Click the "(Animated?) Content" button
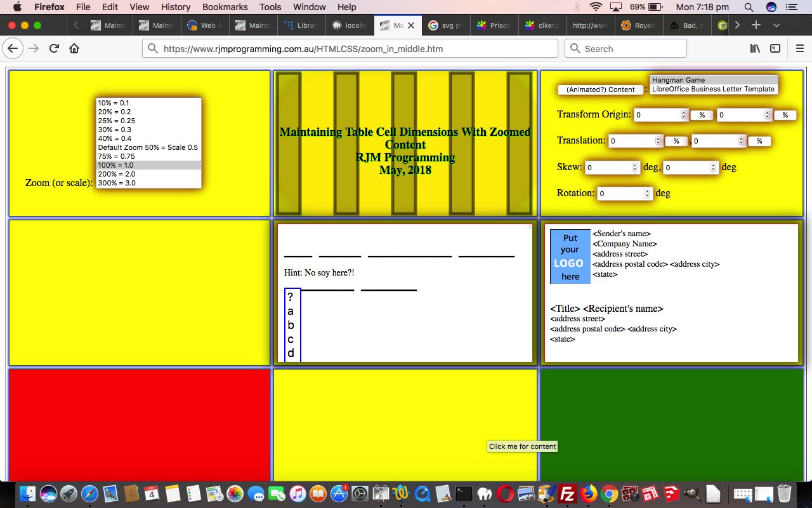The width and height of the screenshot is (812, 508). click(x=600, y=90)
